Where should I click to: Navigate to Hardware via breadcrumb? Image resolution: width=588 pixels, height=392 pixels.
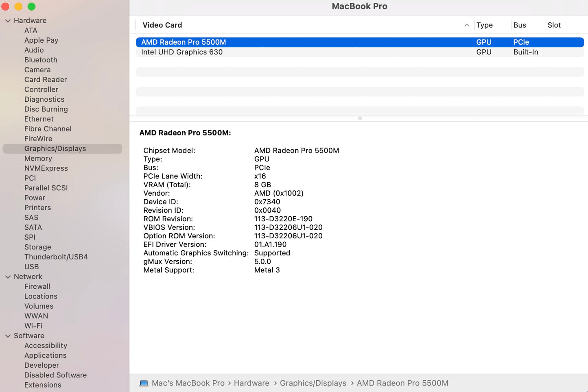point(251,383)
